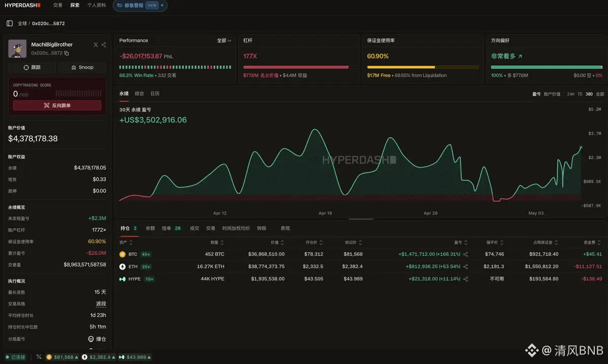608x364 pixels.
Task: Switch to the 日历 chart tab
Action: coord(155,94)
